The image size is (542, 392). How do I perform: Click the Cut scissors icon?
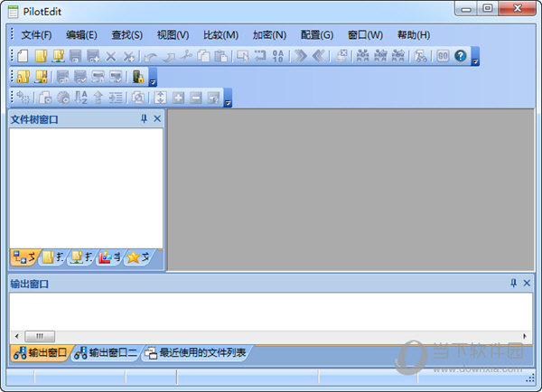187,56
